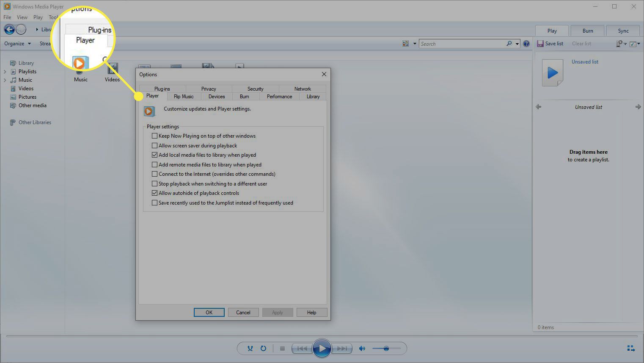
Task: Open the View options dropdown arrow
Action: (x=415, y=44)
